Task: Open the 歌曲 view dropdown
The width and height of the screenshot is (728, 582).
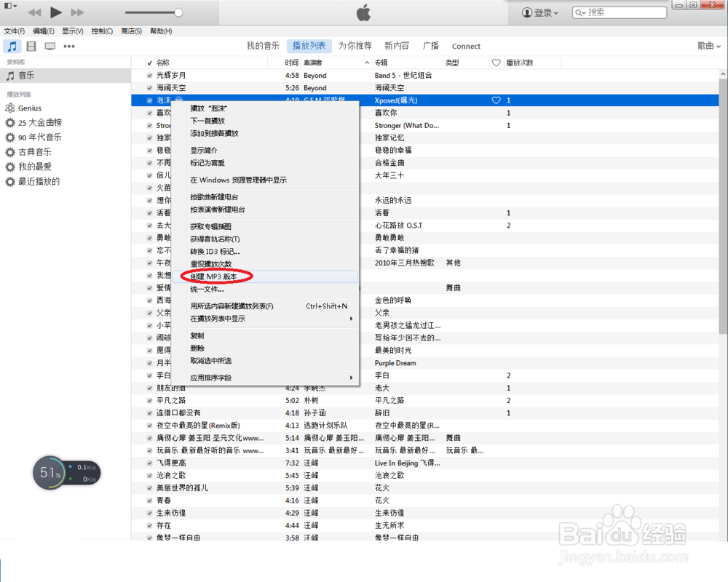Action: point(709,46)
